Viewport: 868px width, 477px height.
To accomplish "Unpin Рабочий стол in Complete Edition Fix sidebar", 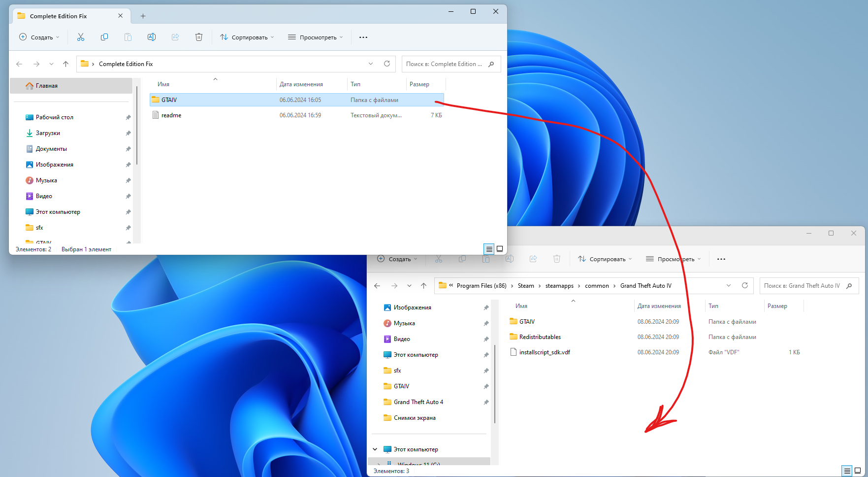I will pos(128,117).
